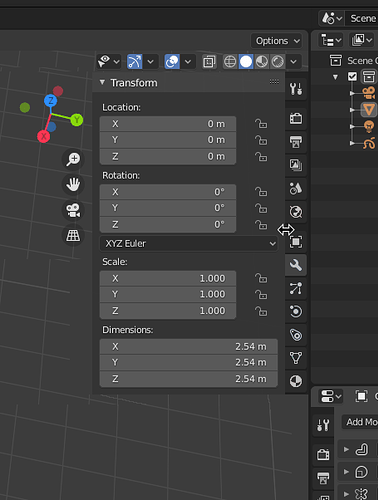
Task: Lock the Location X value
Action: pyautogui.click(x=261, y=124)
